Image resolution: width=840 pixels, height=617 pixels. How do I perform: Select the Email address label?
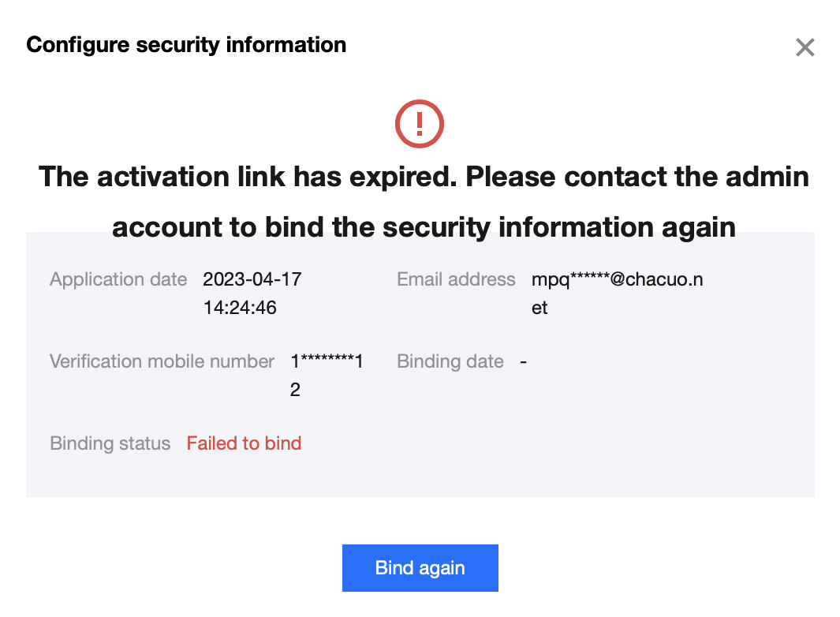coord(456,279)
